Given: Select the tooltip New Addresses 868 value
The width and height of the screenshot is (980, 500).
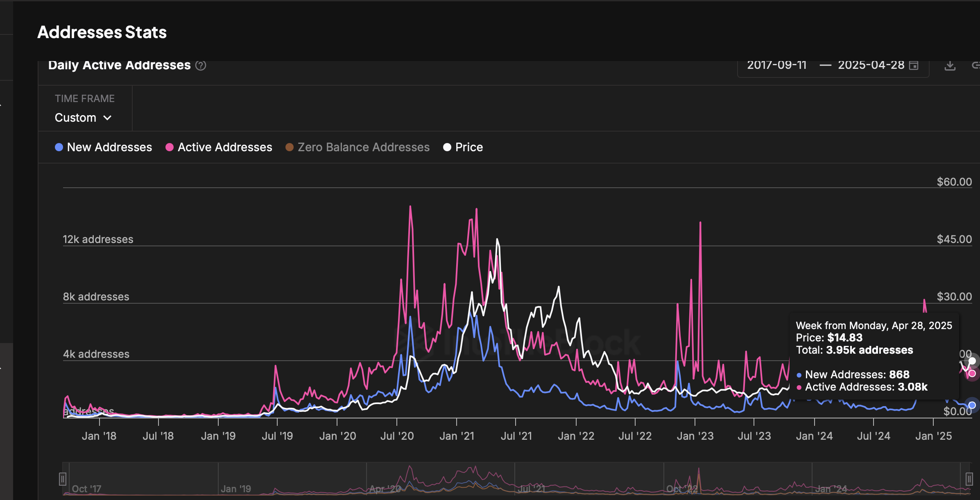Looking at the screenshot, I should pyautogui.click(x=899, y=375).
